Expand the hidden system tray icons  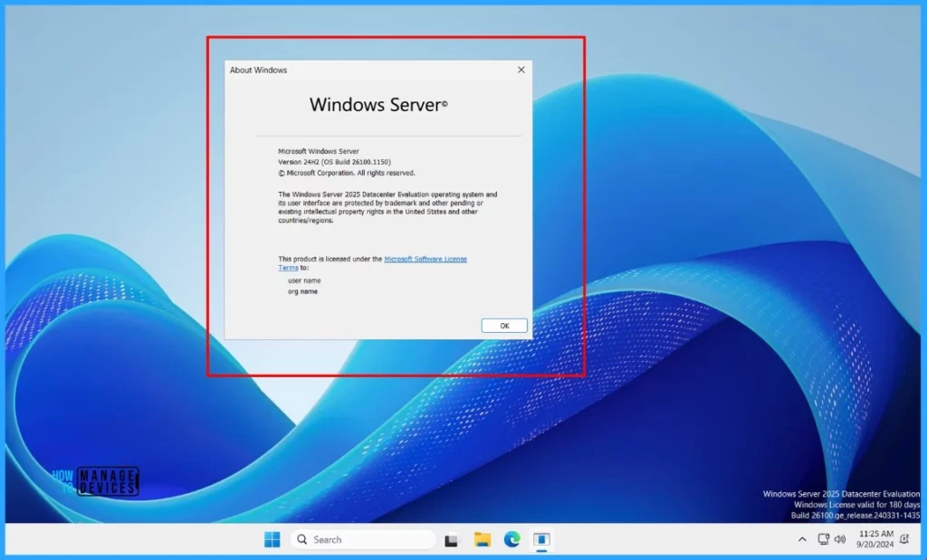pos(802,539)
